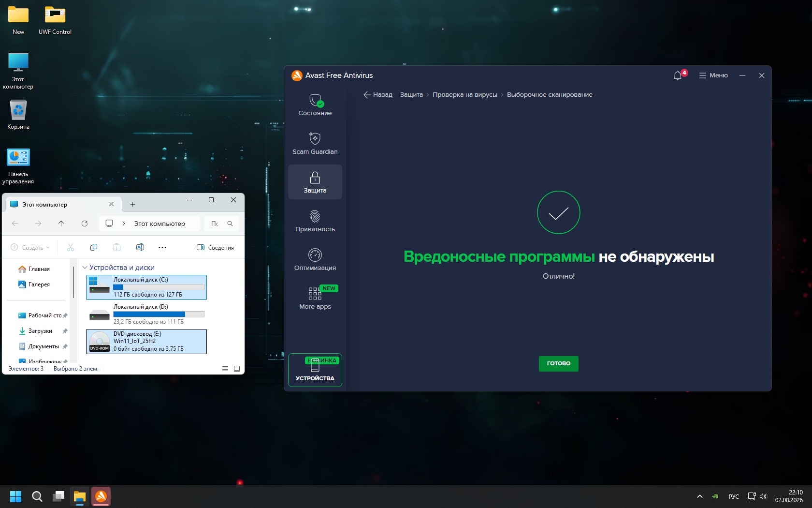Select the UWF Control desktop folder
This screenshot has width=812, height=508.
click(x=55, y=21)
